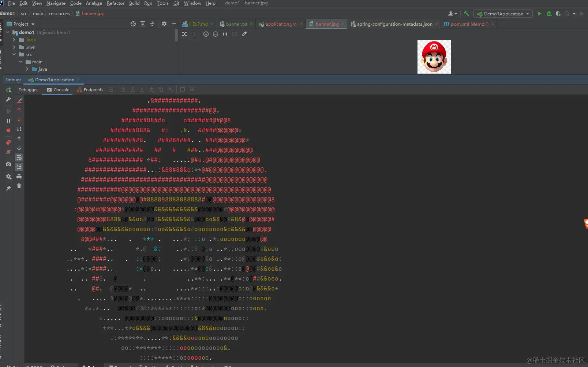Click the red pencil icon in the console gutter
The height and width of the screenshot is (367, 588).
tap(19, 100)
